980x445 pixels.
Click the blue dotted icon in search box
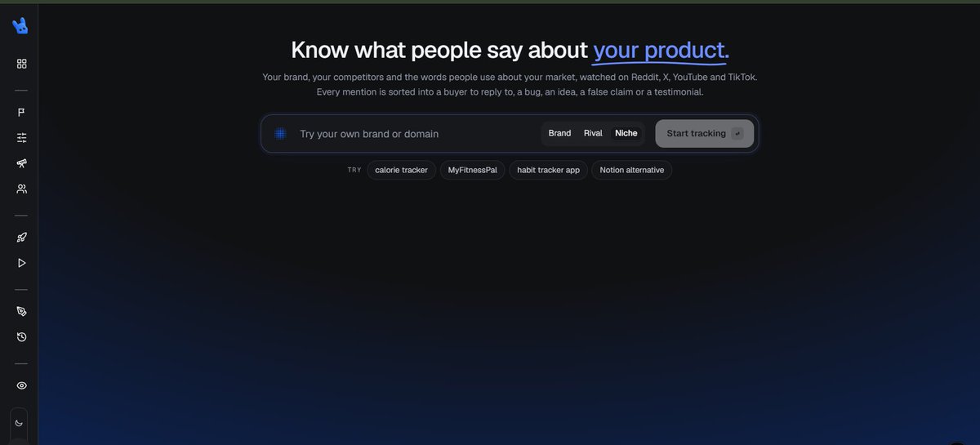[280, 133]
